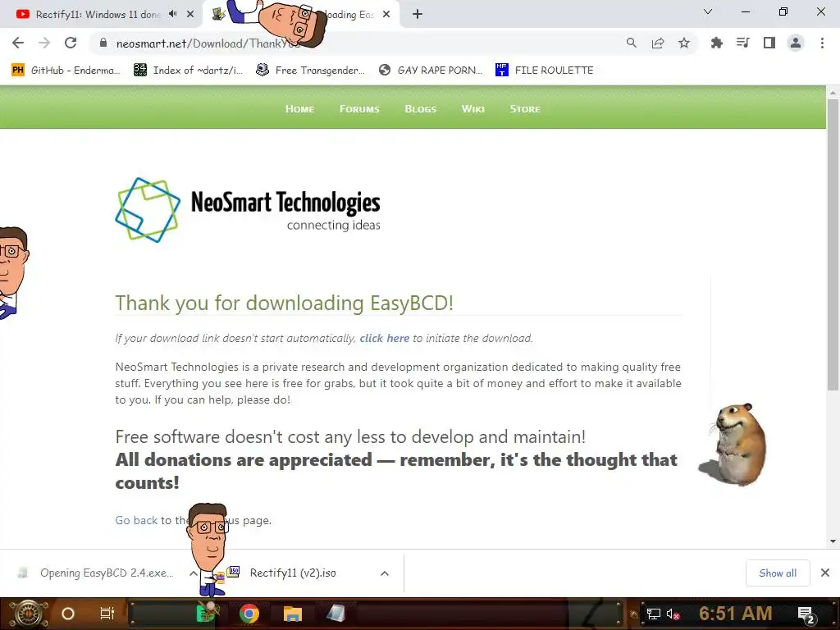Open the notification center icon
Viewport: 840px width, 630px height.
pyautogui.click(x=806, y=614)
